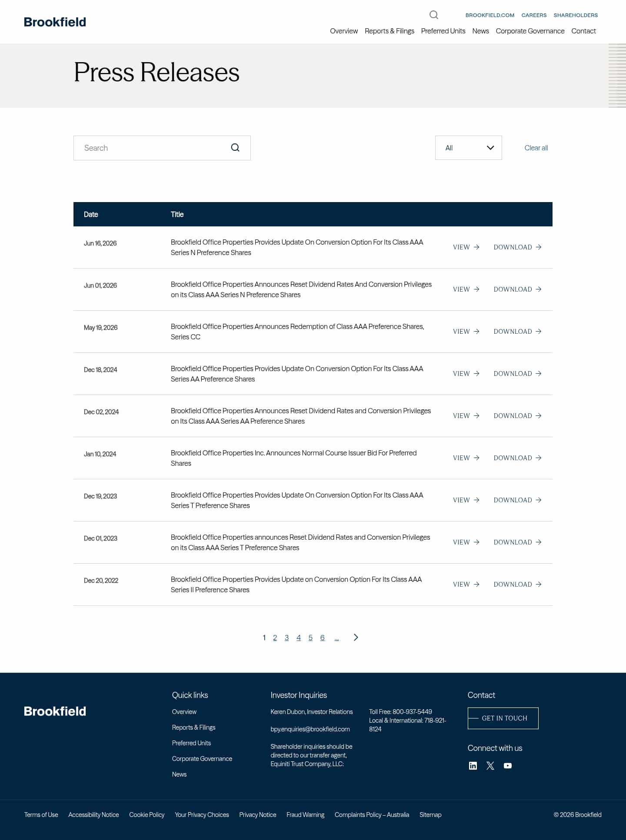Go to page 2 of press releases
626x840 pixels.
coord(275,637)
